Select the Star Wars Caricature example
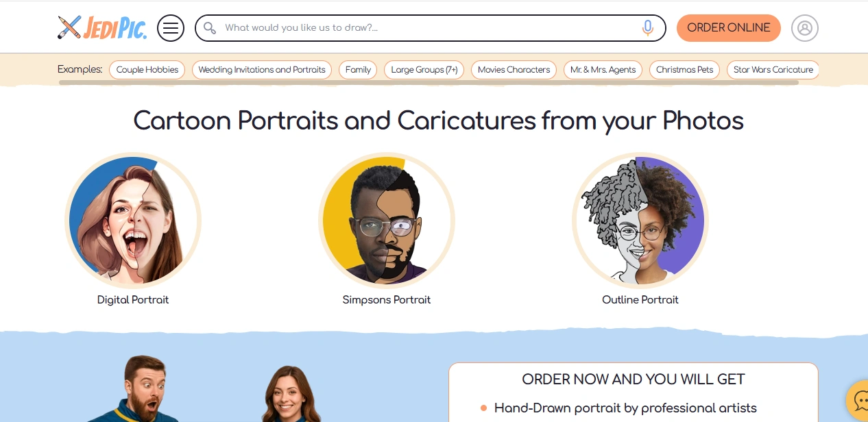The width and height of the screenshot is (868, 422). tap(773, 70)
